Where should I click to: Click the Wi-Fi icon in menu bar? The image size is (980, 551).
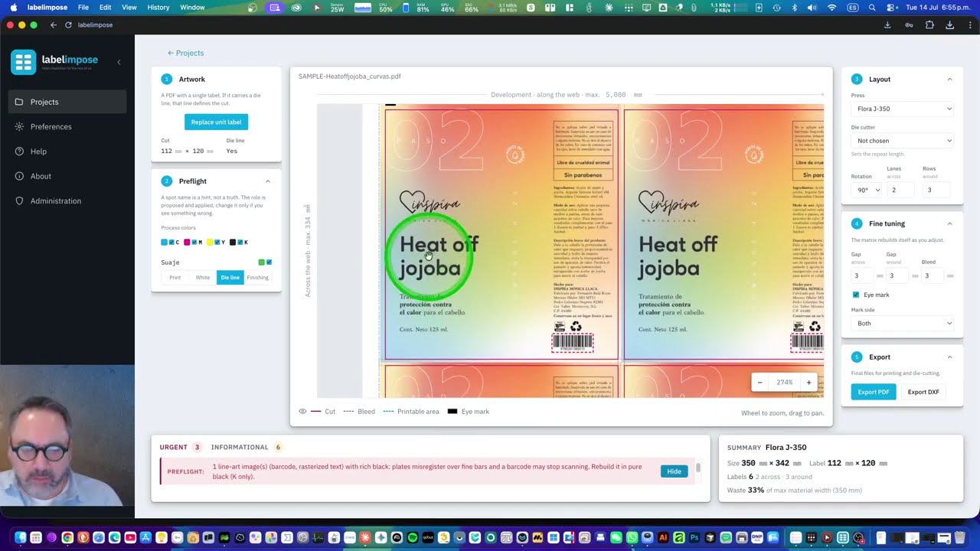(832, 8)
